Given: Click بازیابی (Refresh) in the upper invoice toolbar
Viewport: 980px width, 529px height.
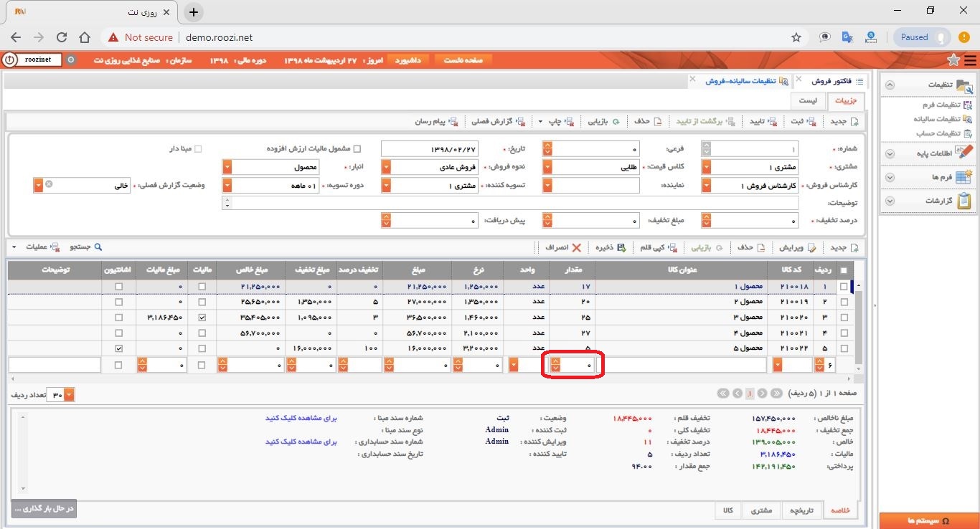Looking at the screenshot, I should 604,122.
